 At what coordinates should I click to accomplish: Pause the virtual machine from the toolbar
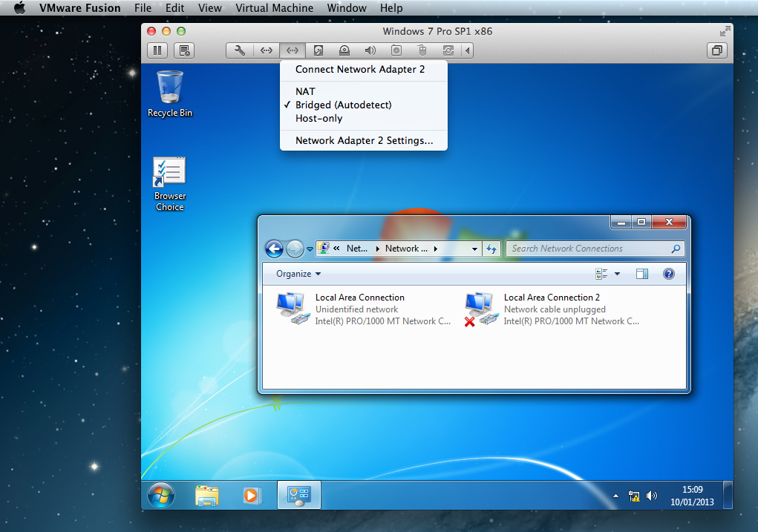click(157, 50)
